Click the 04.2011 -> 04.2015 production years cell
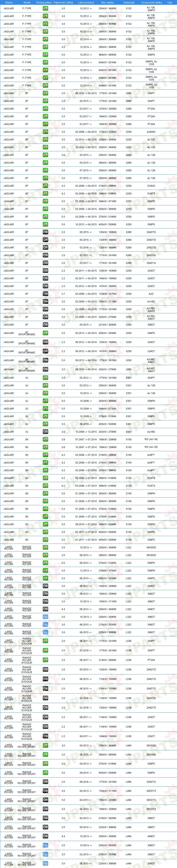This screenshot has height=868, width=177. [x=86, y=271]
